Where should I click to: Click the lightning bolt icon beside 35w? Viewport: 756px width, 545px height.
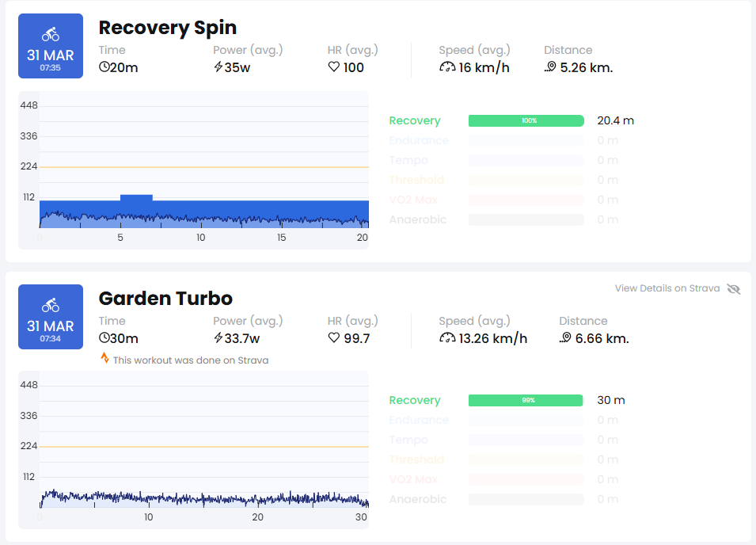(218, 67)
